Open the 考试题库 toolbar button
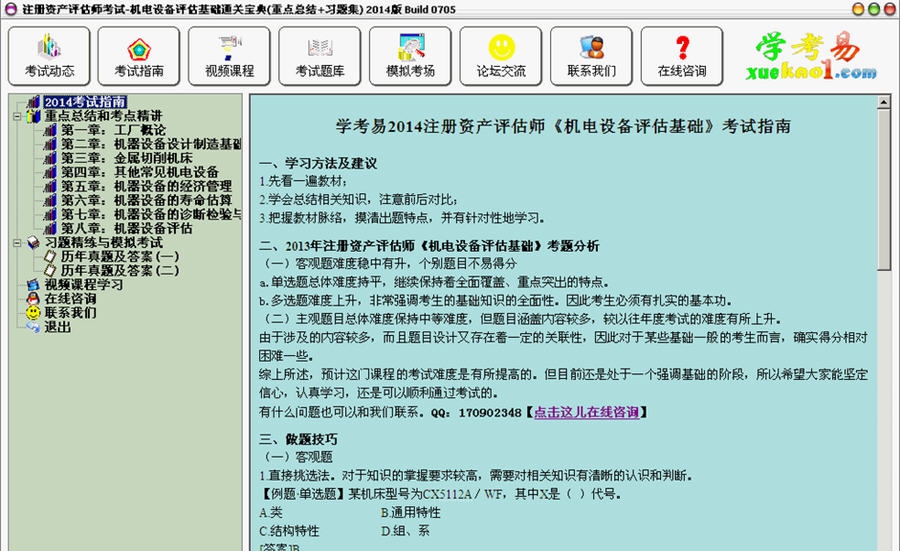Screen dimensions: 900x551 tap(320, 56)
